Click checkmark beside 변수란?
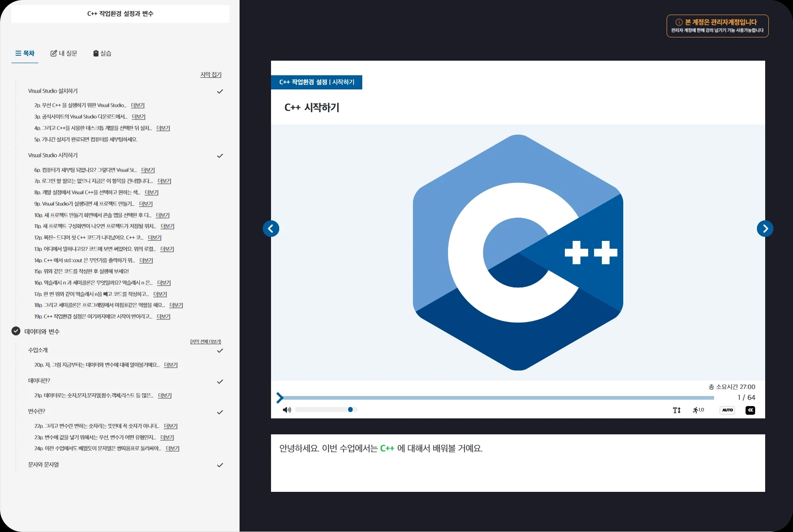793x532 pixels. point(220,412)
